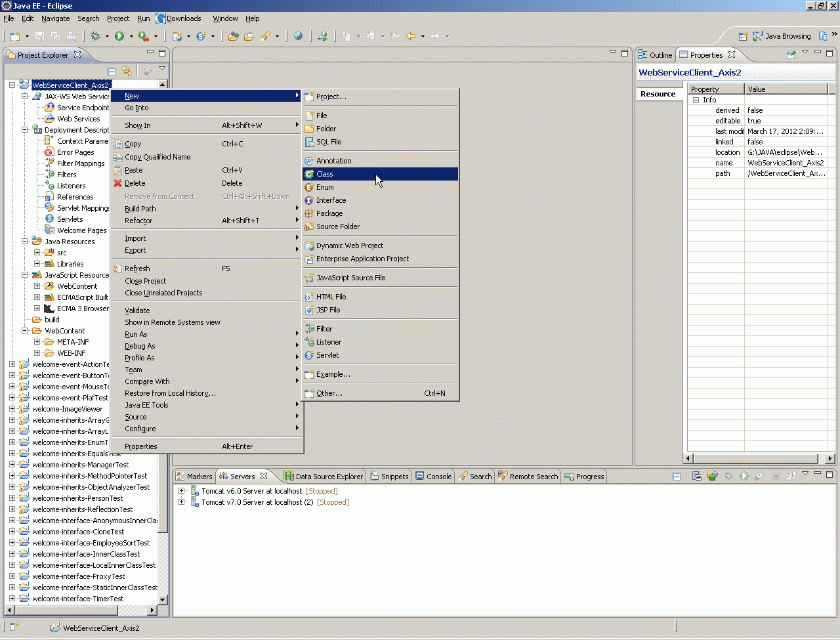This screenshot has width=840, height=640.
Task: Click Properties horizontal scrollbar right arrow
Action: pos(830,458)
